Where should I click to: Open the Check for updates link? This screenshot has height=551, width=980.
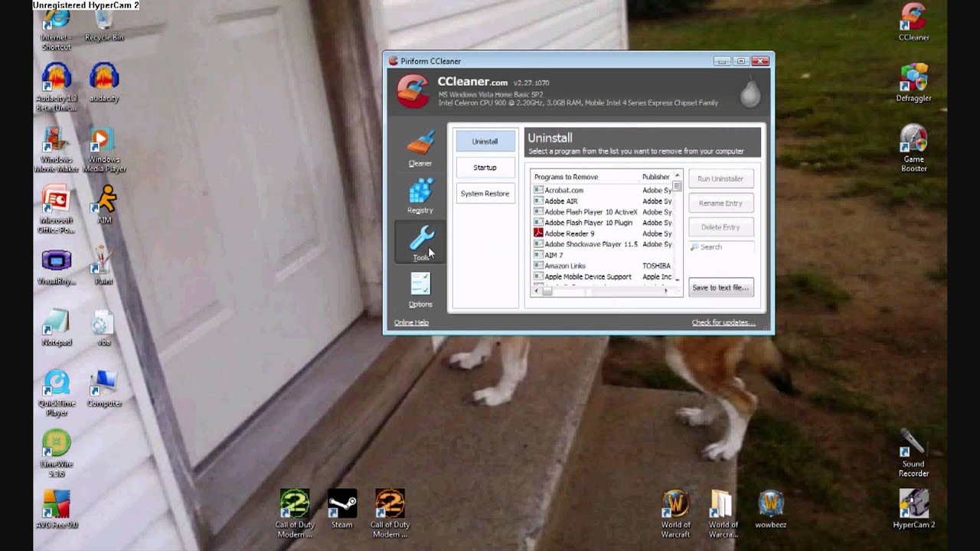(724, 323)
